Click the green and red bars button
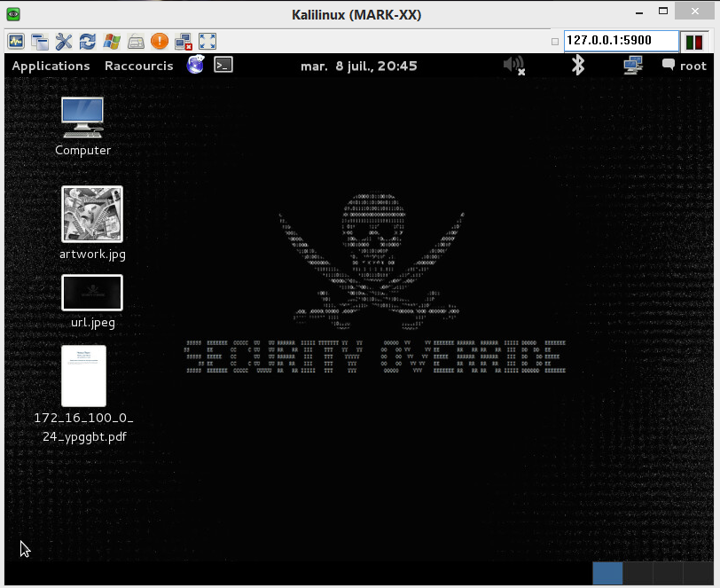The image size is (720, 588). [x=694, y=43]
